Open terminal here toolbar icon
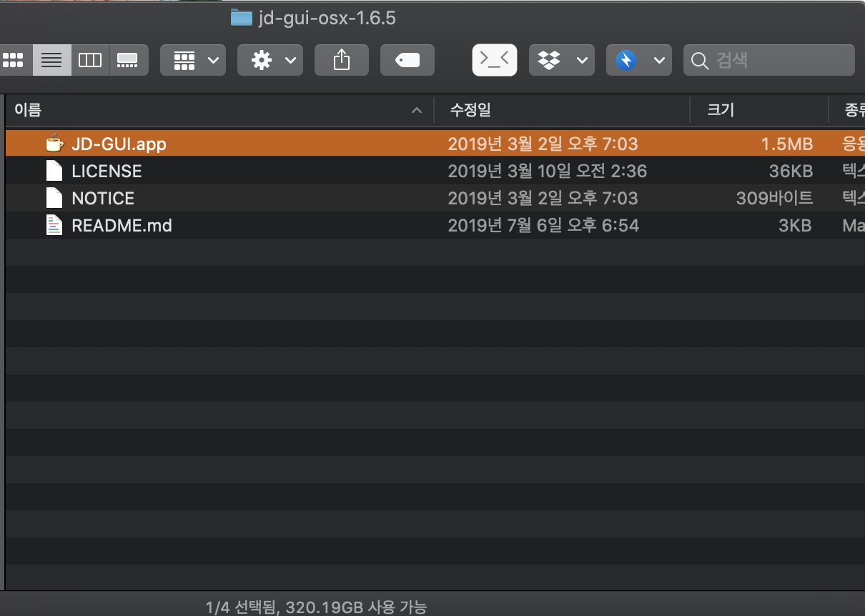The width and height of the screenshot is (865, 616). pos(495,60)
